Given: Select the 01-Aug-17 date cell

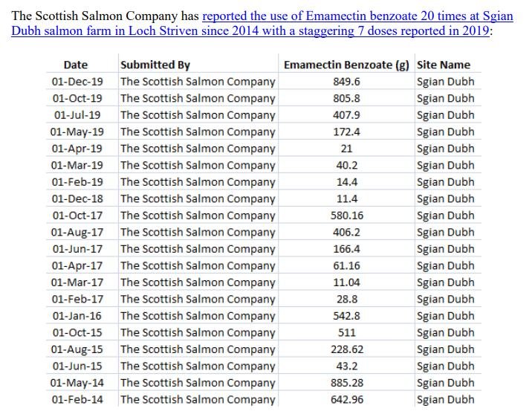Looking at the screenshot, I should 77,232.
